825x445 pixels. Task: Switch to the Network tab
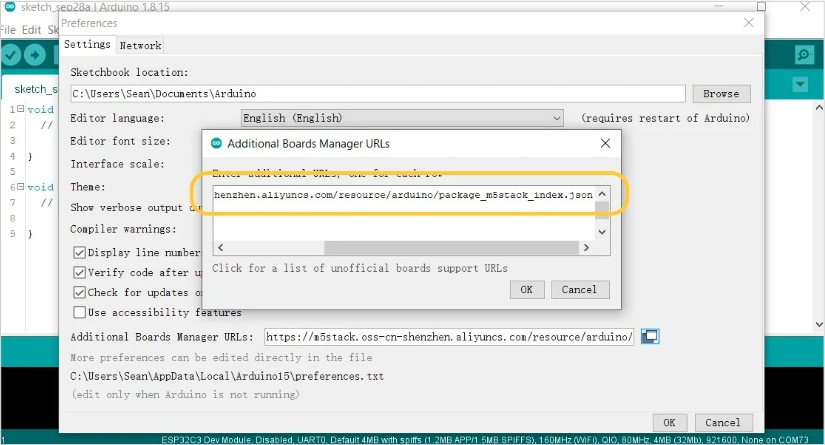click(140, 45)
